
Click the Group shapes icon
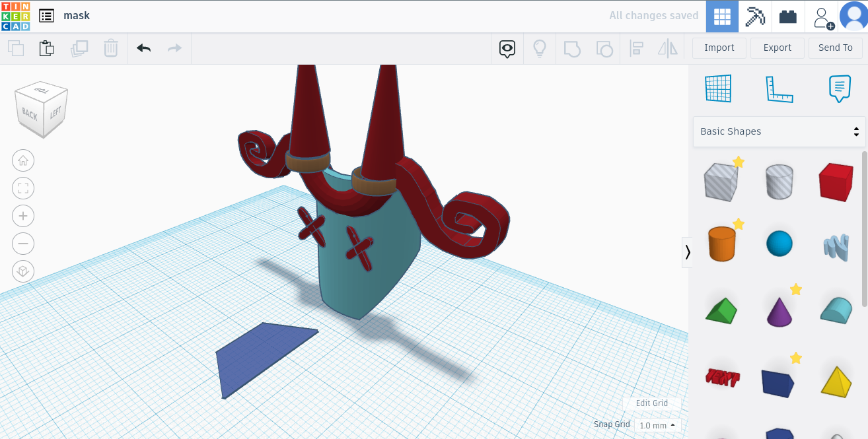coord(572,48)
